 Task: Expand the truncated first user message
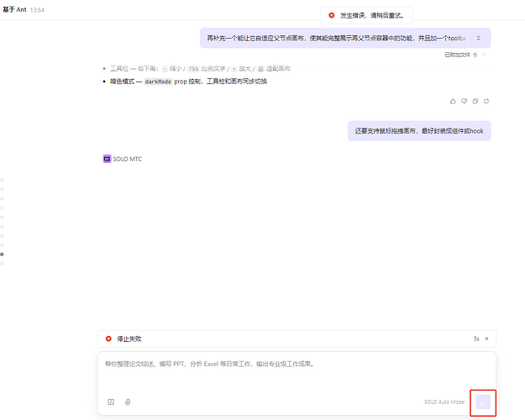click(479, 38)
